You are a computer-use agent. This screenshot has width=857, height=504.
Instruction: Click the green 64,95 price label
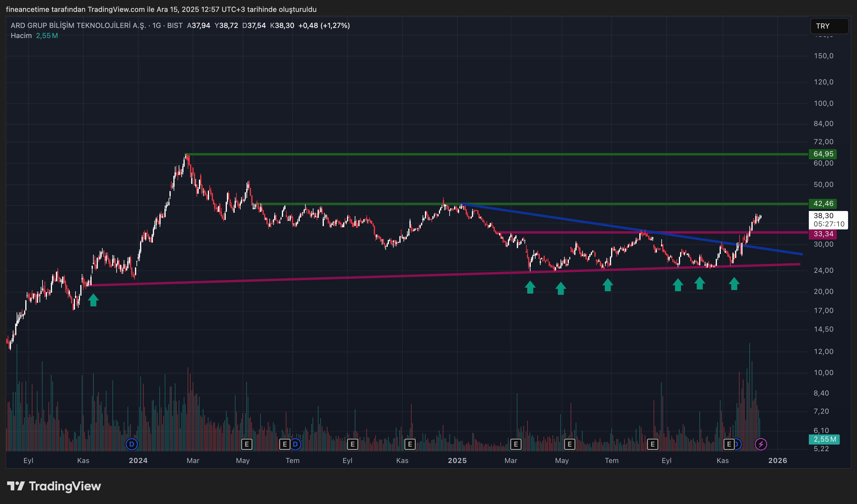(823, 154)
